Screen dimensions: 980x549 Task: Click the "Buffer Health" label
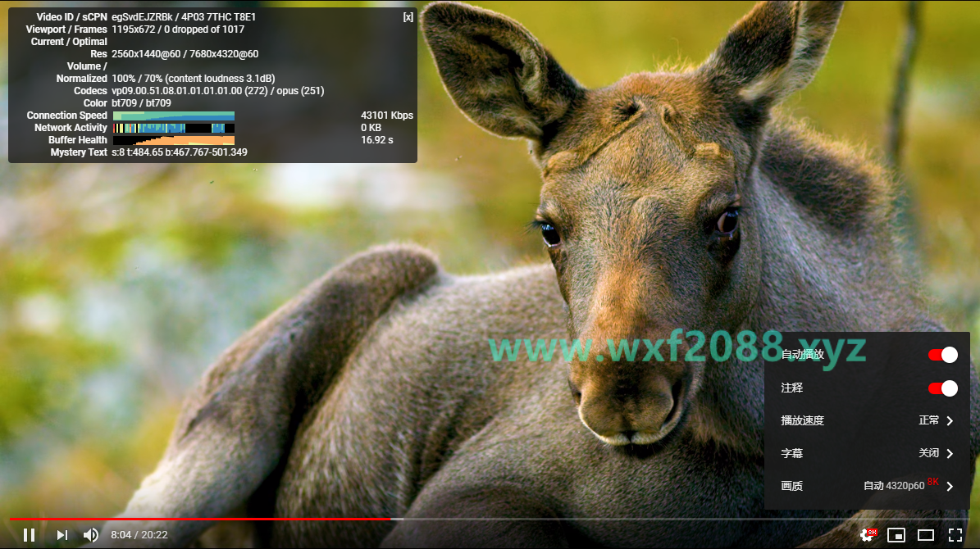click(78, 140)
